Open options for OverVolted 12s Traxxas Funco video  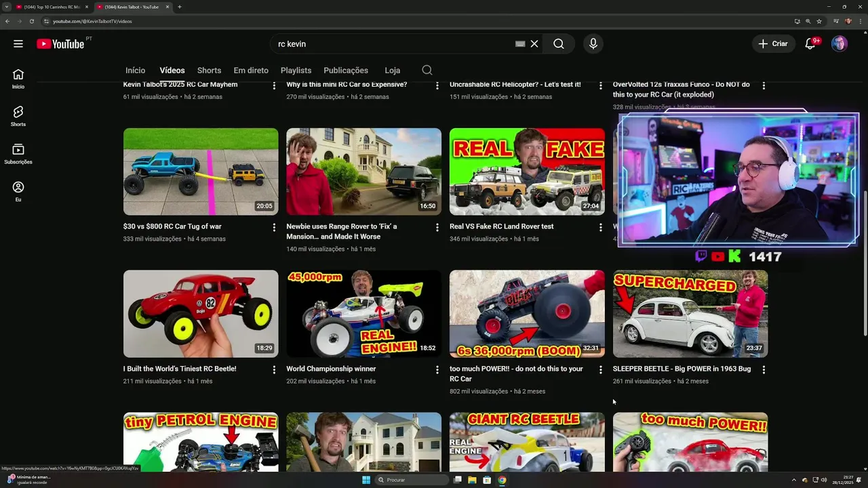pos(764,85)
